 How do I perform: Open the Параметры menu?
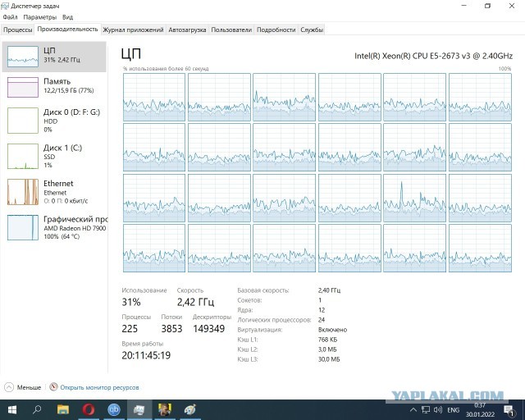39,16
